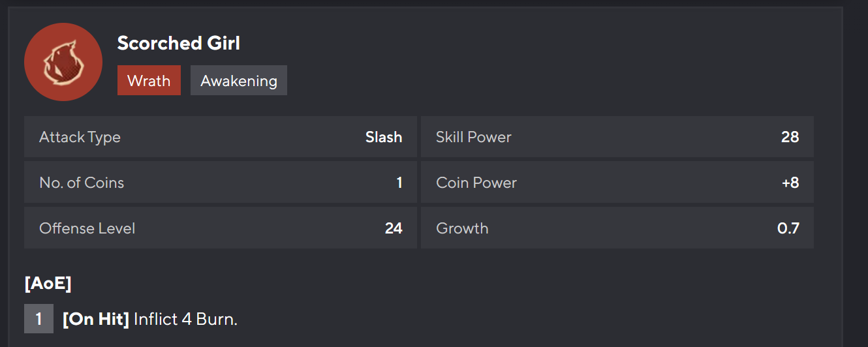Select the Wrath affinity tag
The image size is (868, 347).
(149, 81)
